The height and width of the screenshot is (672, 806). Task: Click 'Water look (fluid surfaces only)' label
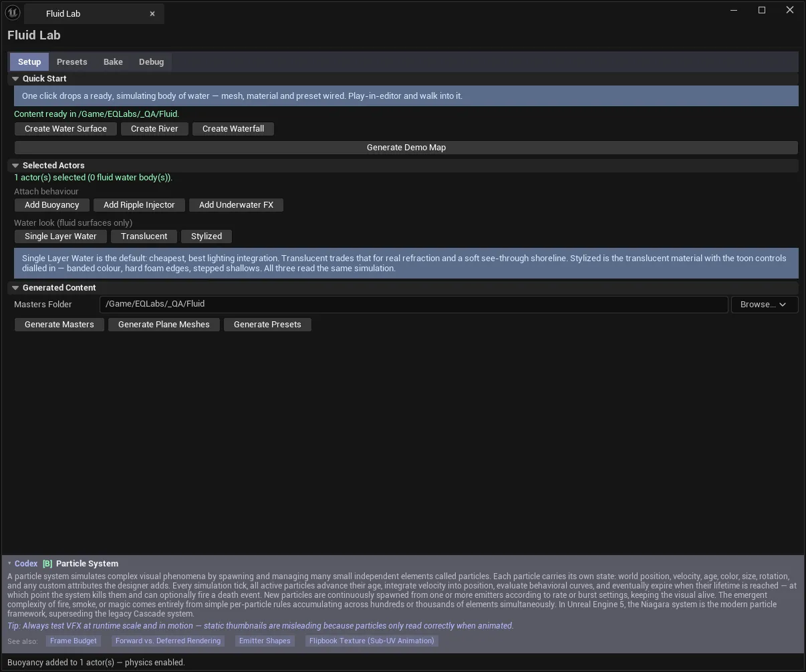click(x=73, y=223)
